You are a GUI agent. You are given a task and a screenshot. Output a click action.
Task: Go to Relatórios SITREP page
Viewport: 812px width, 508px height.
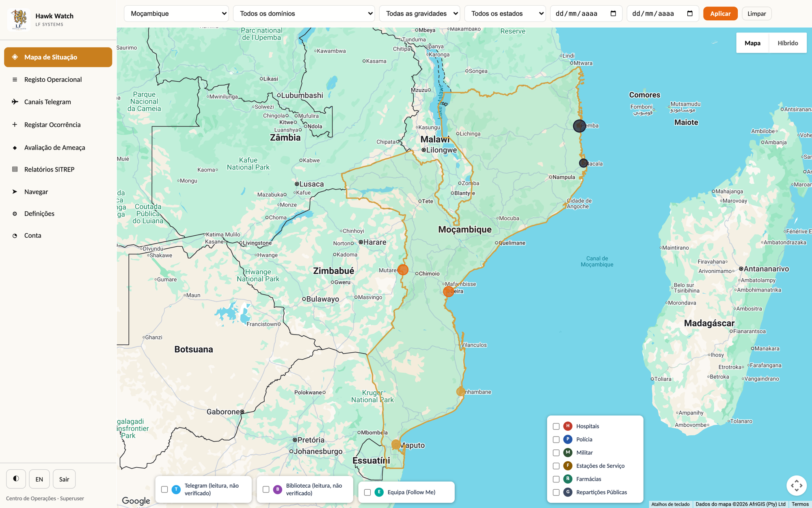coord(58,169)
